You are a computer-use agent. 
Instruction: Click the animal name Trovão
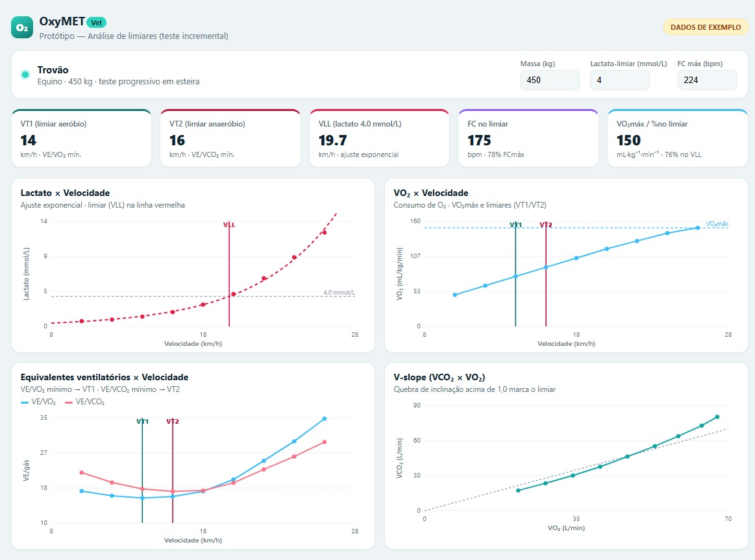pos(53,70)
